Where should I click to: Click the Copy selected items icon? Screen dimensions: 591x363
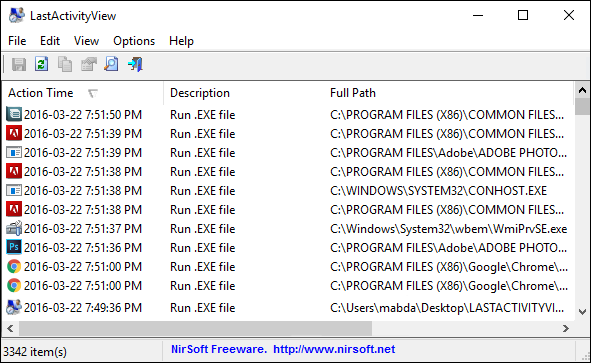coord(65,64)
